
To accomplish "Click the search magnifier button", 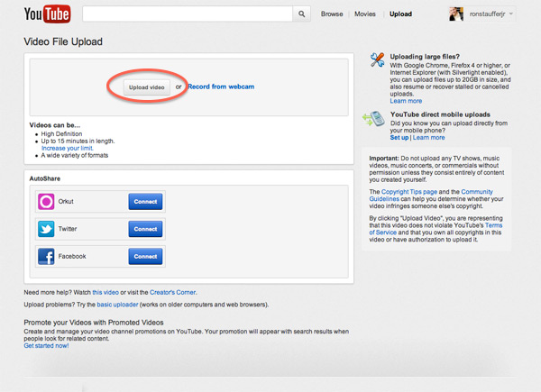I will coord(301,14).
